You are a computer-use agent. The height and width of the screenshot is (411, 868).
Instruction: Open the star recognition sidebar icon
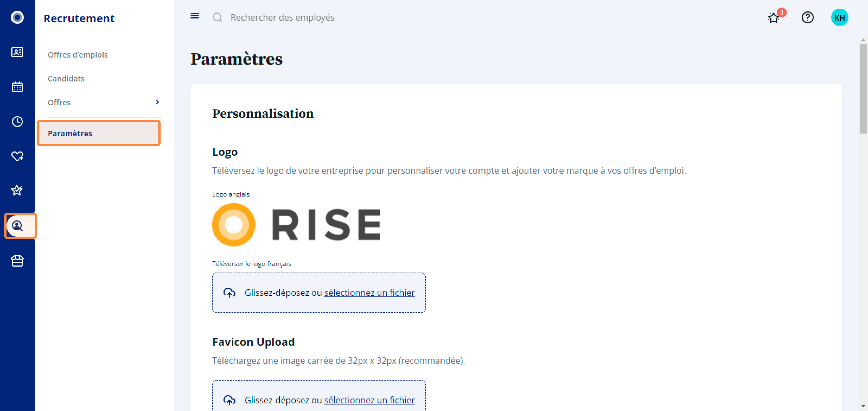click(17, 191)
